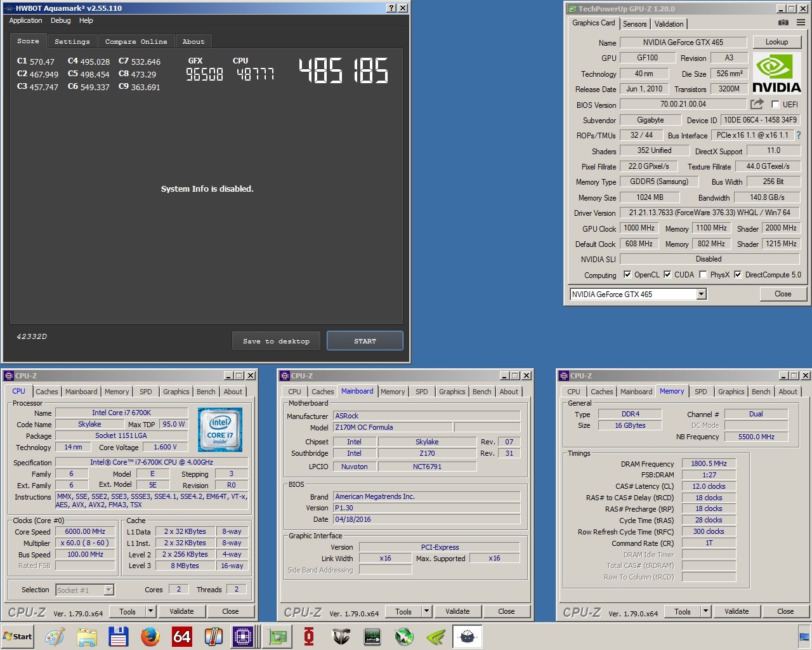Click the BIOS share/export icon in GPU-Z

757,103
